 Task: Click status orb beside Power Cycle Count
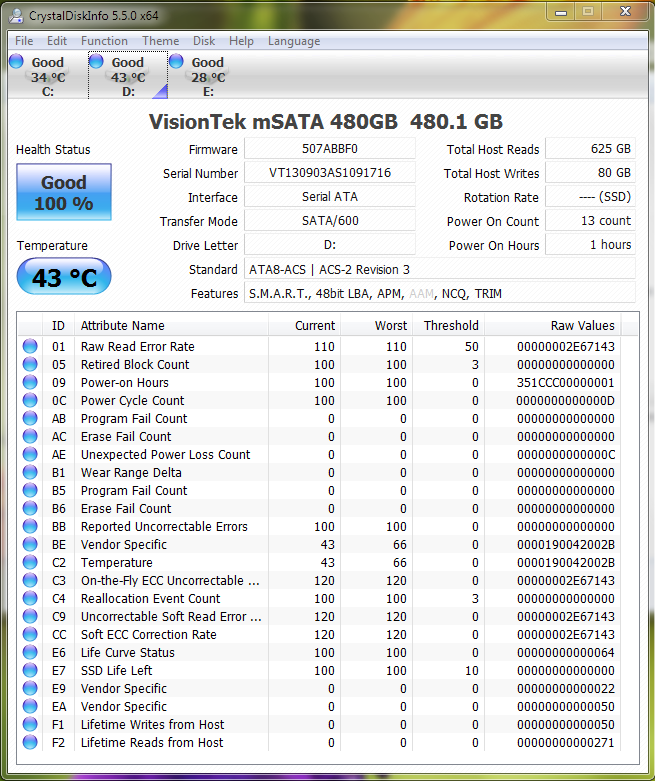pos(30,401)
